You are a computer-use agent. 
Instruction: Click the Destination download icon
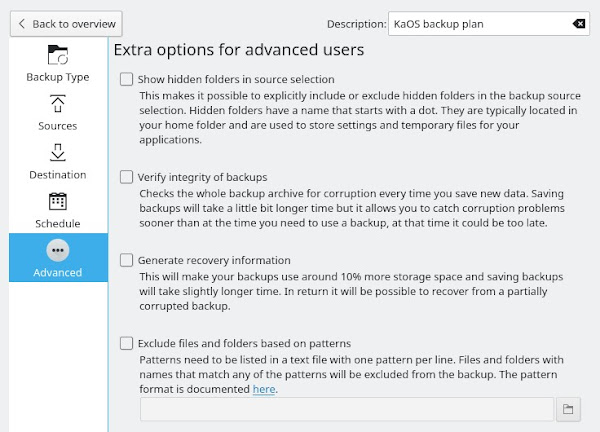pyautogui.click(x=58, y=153)
